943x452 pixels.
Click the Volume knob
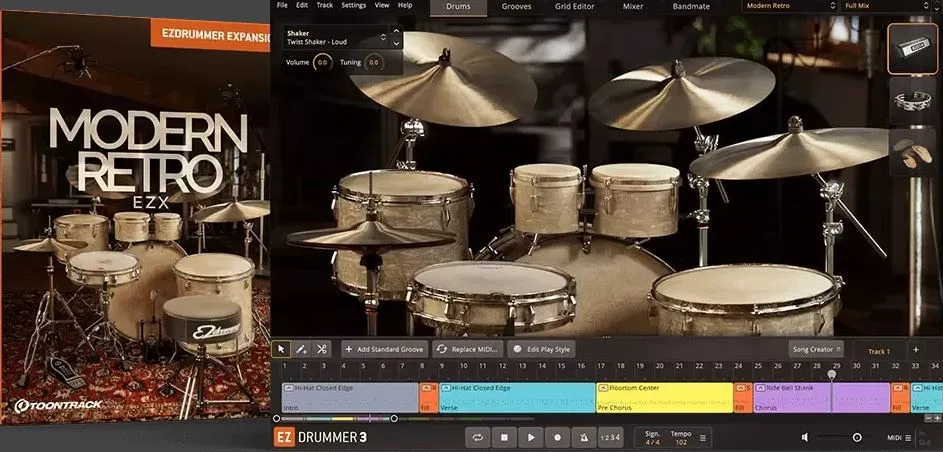tap(322, 62)
